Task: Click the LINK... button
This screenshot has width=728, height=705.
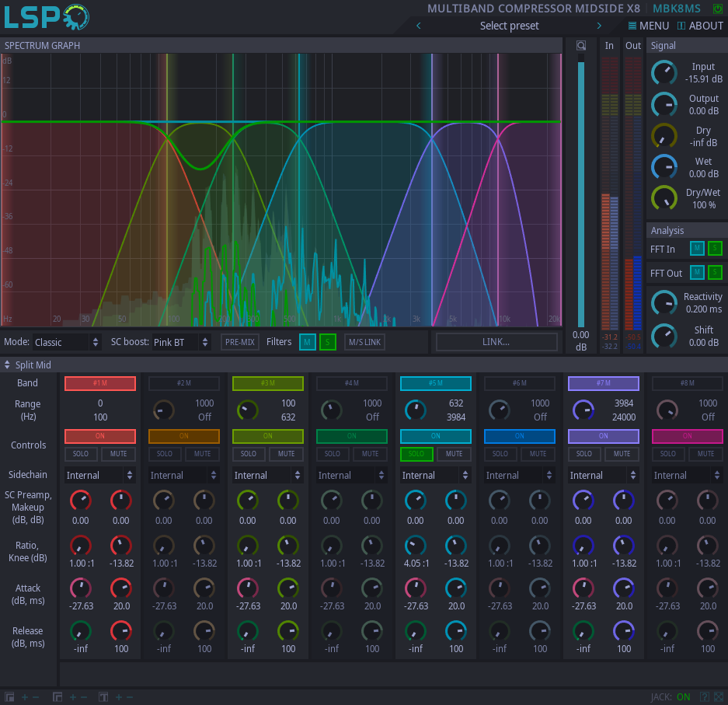Action: pyautogui.click(x=496, y=342)
